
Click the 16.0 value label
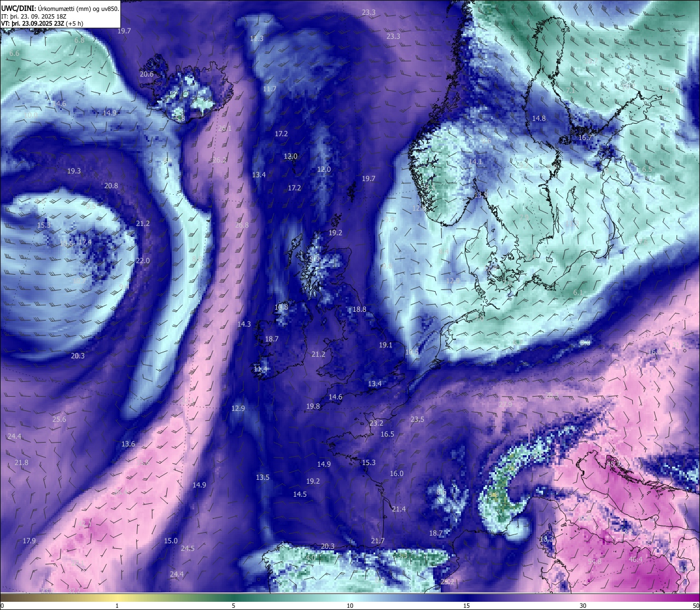396,474
